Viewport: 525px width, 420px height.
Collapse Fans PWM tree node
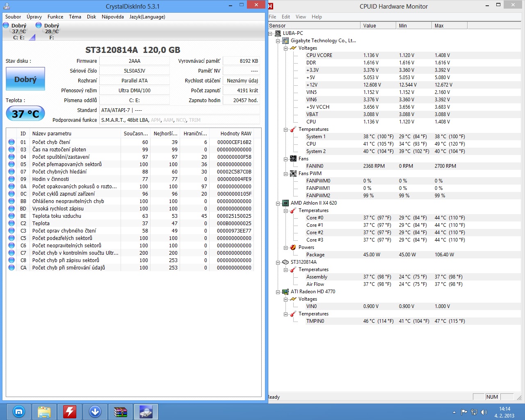pyautogui.click(x=286, y=174)
